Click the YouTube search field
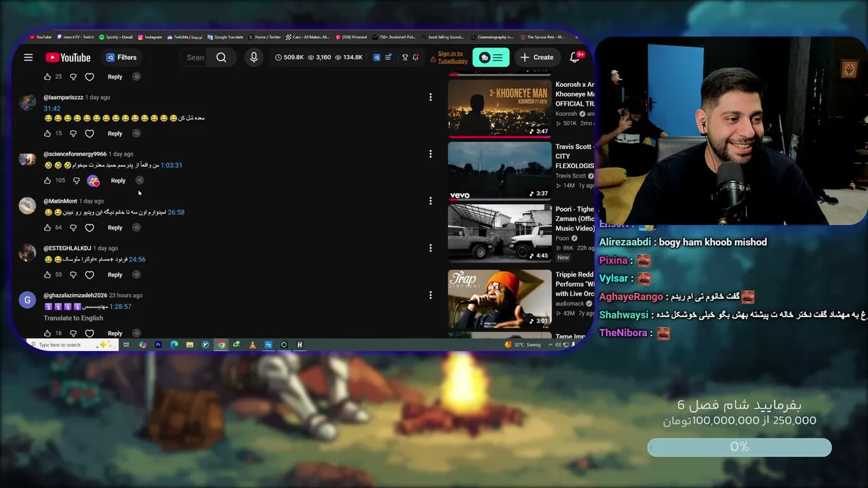The height and width of the screenshot is (488, 868). 195,58
